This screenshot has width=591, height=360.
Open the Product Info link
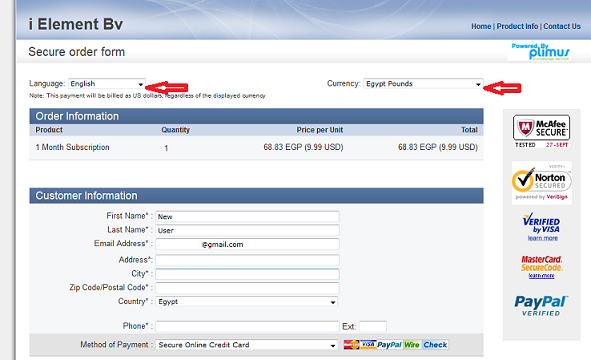click(517, 26)
